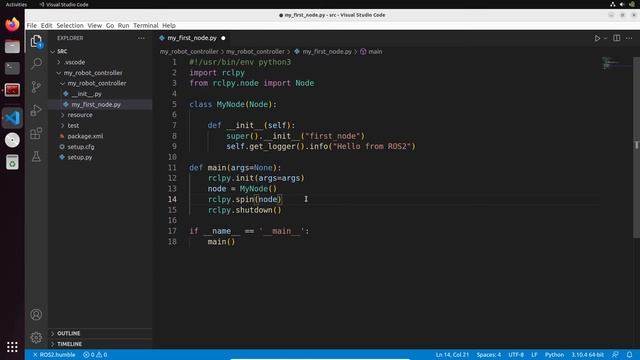Open the Manage gear icon
Viewport: 640px width, 360px height.
pyautogui.click(x=36, y=338)
